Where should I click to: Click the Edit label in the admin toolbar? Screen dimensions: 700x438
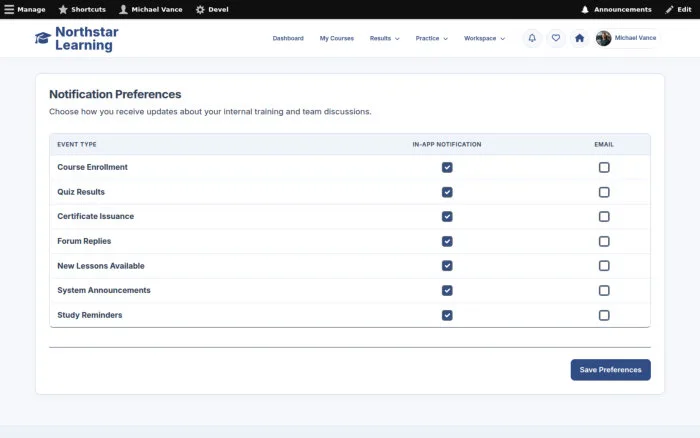[684, 9]
